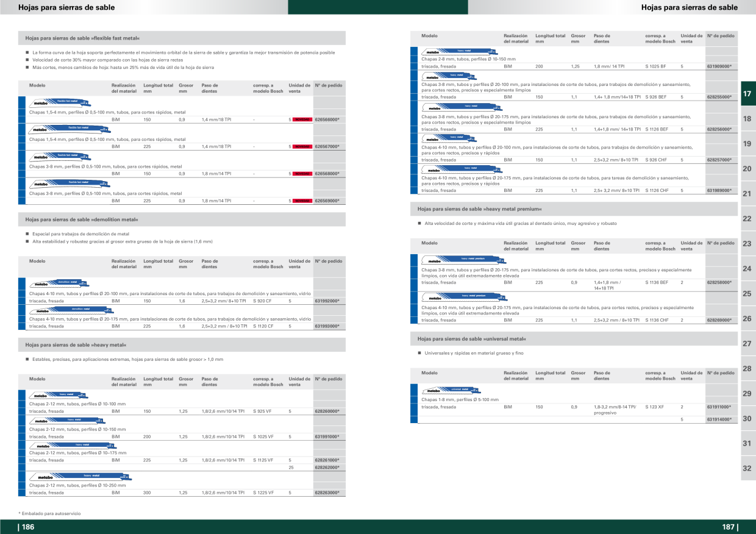The image size is (756, 534).
Task: Click the heavy metal premium blade image above S 1136 BEF
Action: 463,261
